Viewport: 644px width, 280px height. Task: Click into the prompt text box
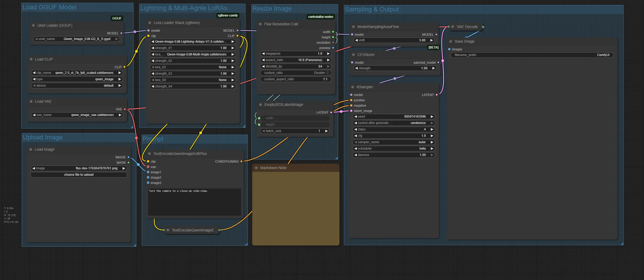194,202
